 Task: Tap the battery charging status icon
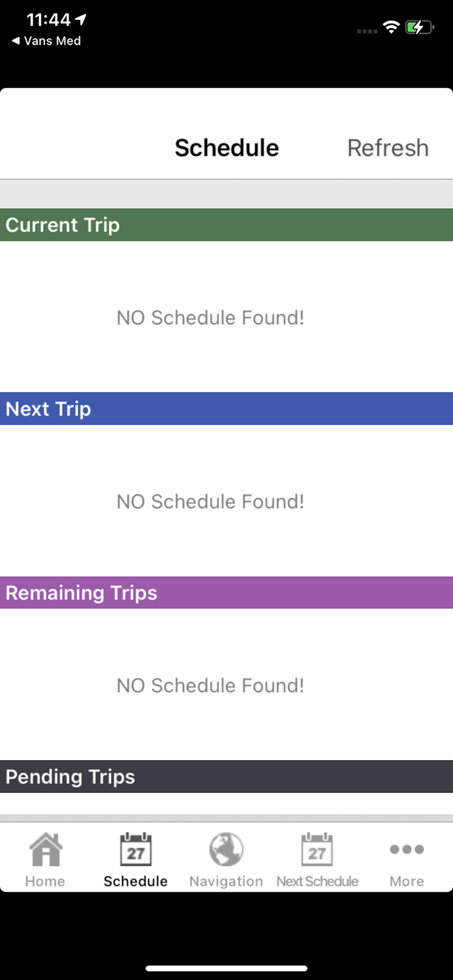[x=419, y=27]
